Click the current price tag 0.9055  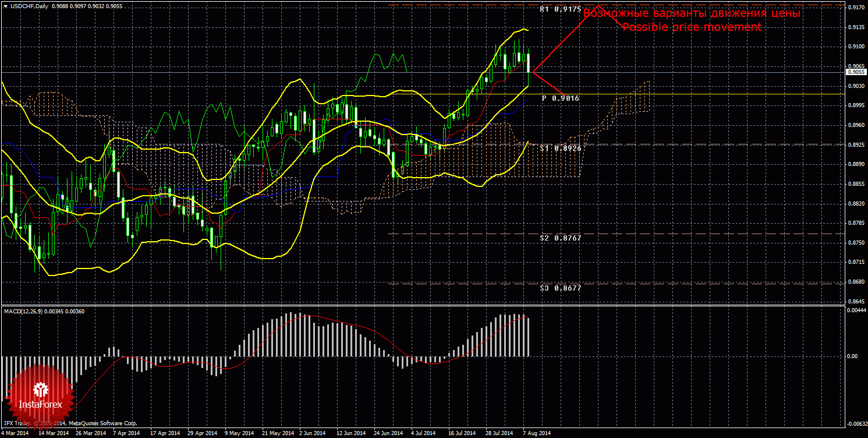click(x=855, y=72)
